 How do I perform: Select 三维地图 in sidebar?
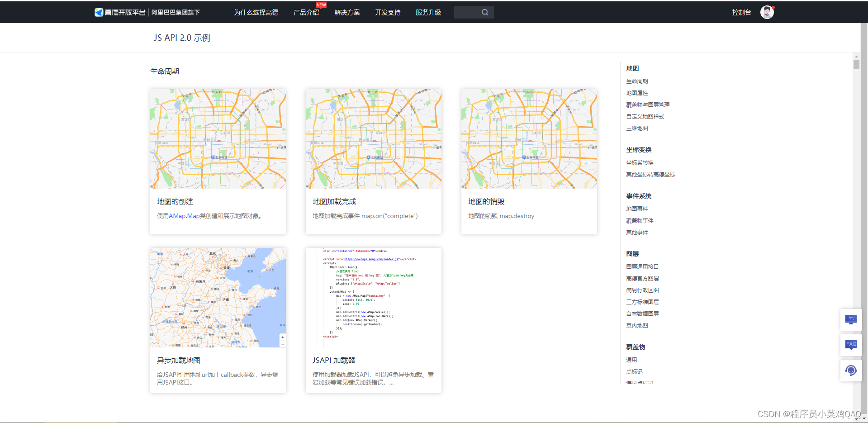(x=637, y=128)
